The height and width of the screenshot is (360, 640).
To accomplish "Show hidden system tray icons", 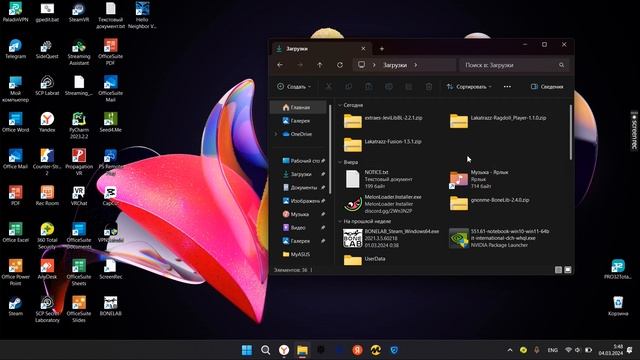I will tap(510, 350).
